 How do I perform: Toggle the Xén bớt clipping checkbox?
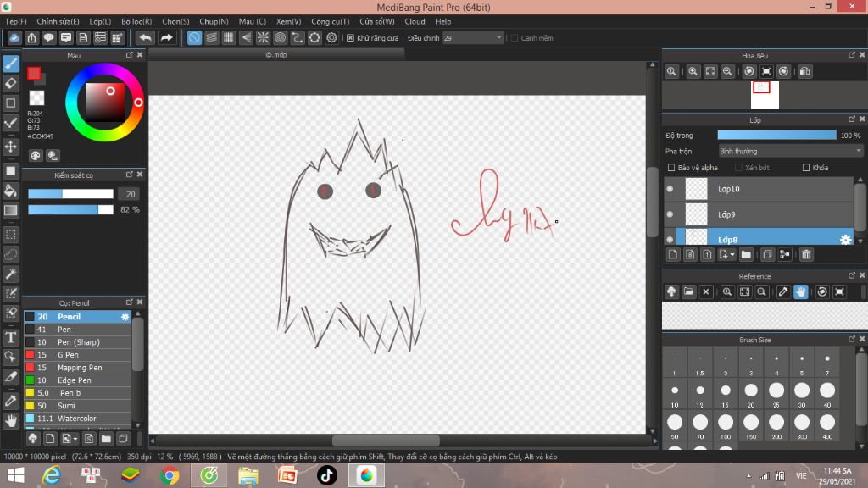coord(738,167)
